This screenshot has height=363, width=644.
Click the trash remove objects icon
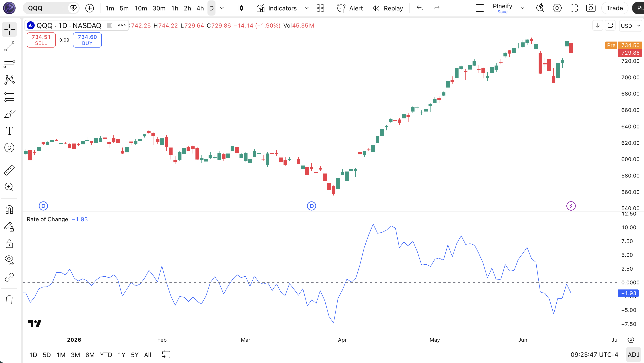tap(9, 300)
